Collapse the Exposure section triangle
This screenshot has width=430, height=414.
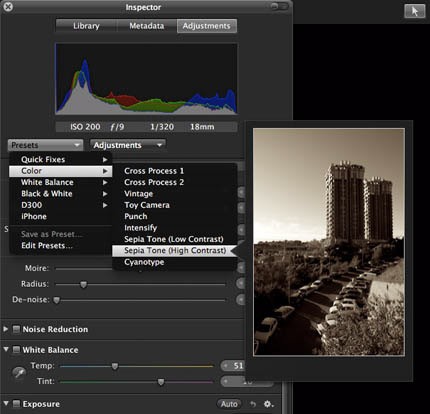pos(6,403)
